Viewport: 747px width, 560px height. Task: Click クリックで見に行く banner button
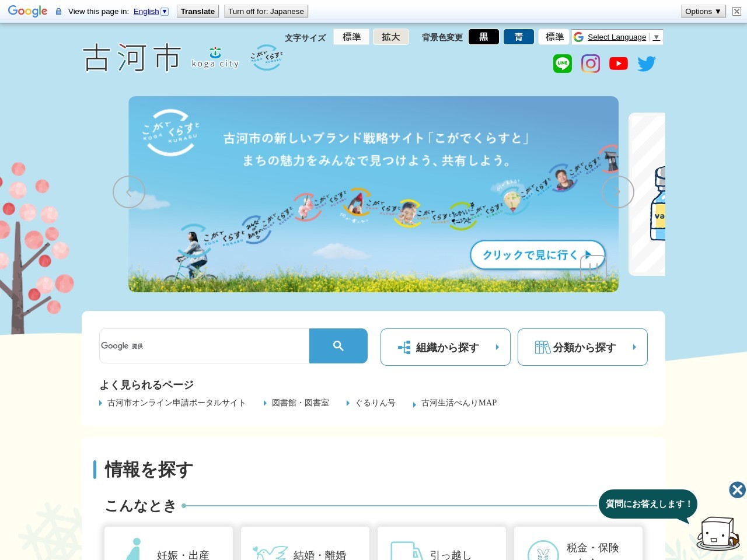coord(537,255)
